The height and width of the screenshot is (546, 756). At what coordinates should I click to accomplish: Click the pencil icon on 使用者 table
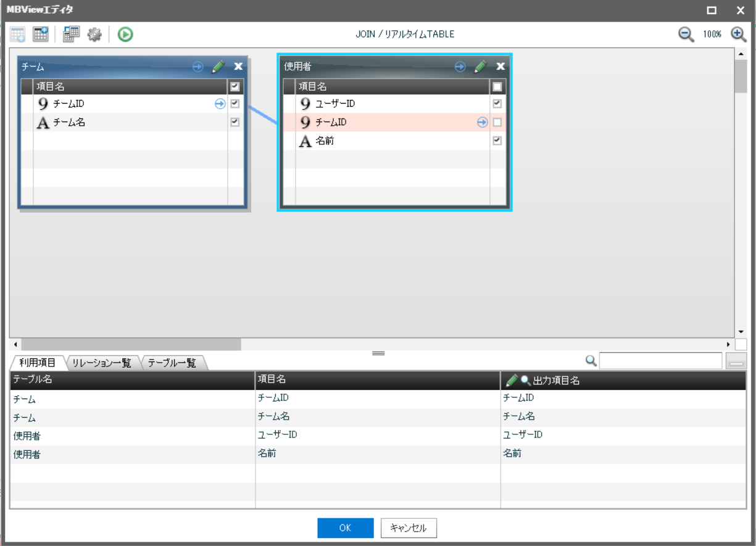pyautogui.click(x=480, y=67)
